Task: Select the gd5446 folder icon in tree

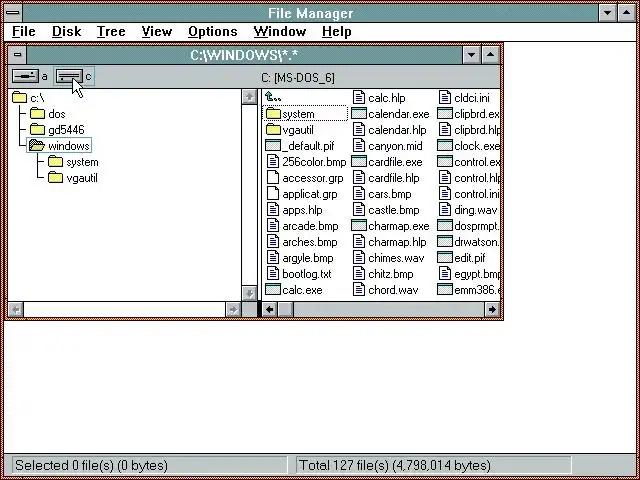Action: [x=37, y=129]
